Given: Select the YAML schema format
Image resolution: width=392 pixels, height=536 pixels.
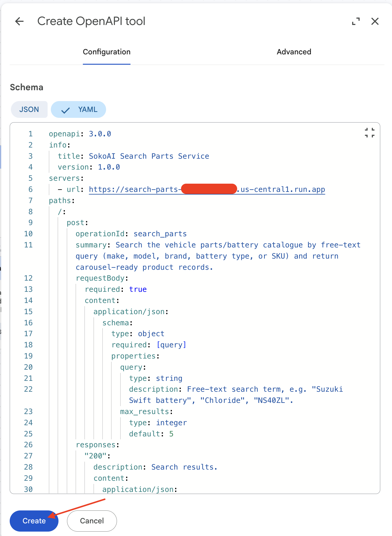Looking at the screenshot, I should pos(78,110).
